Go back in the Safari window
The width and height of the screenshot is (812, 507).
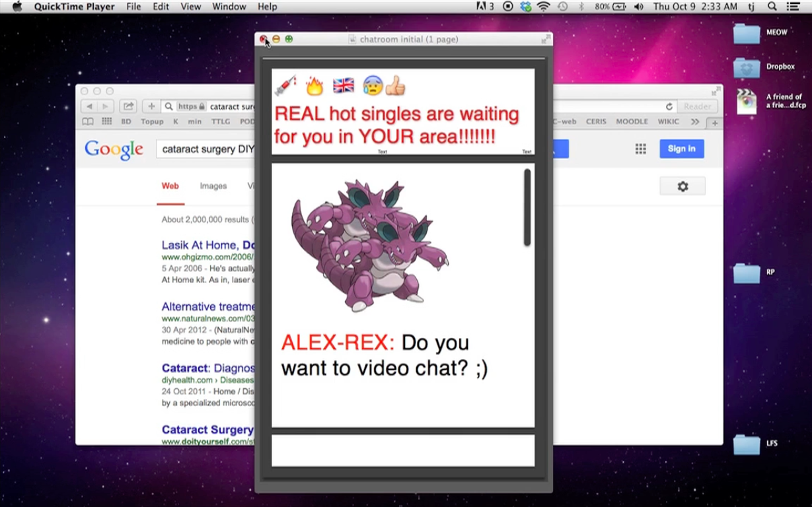pyautogui.click(x=89, y=106)
